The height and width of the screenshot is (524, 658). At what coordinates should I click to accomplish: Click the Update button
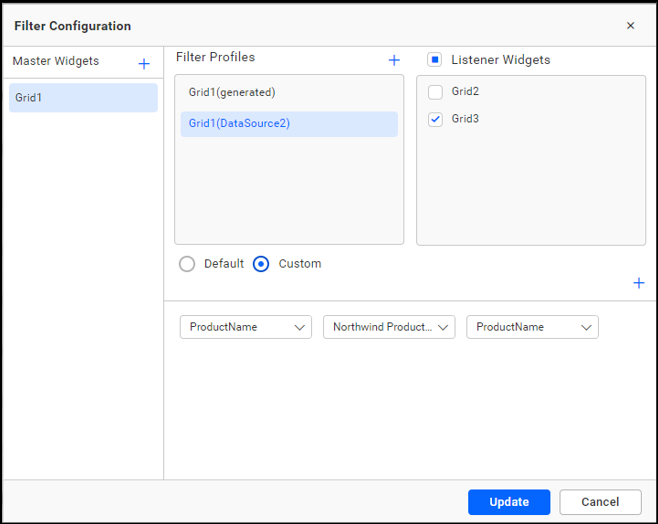(509, 502)
